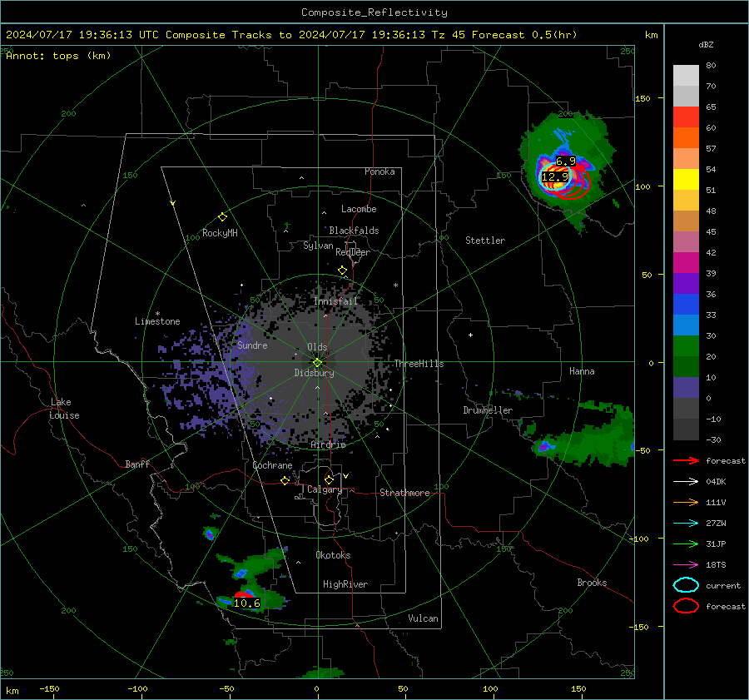Image resolution: width=749 pixels, height=700 pixels.
Task: Click the Banff city label
Action: pyautogui.click(x=137, y=464)
